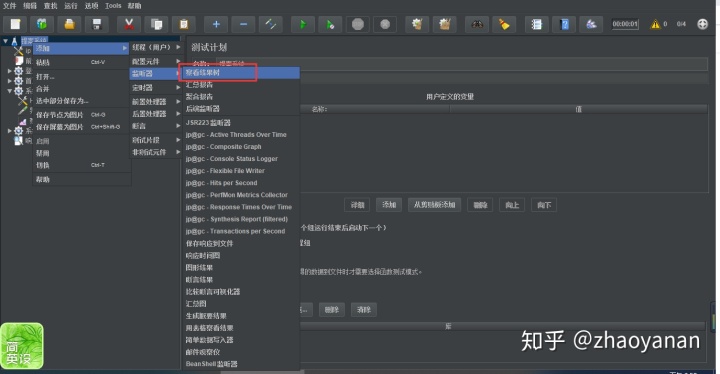The height and width of the screenshot is (374, 720).
Task: Open help with the question mark icon
Action: click(x=564, y=24)
